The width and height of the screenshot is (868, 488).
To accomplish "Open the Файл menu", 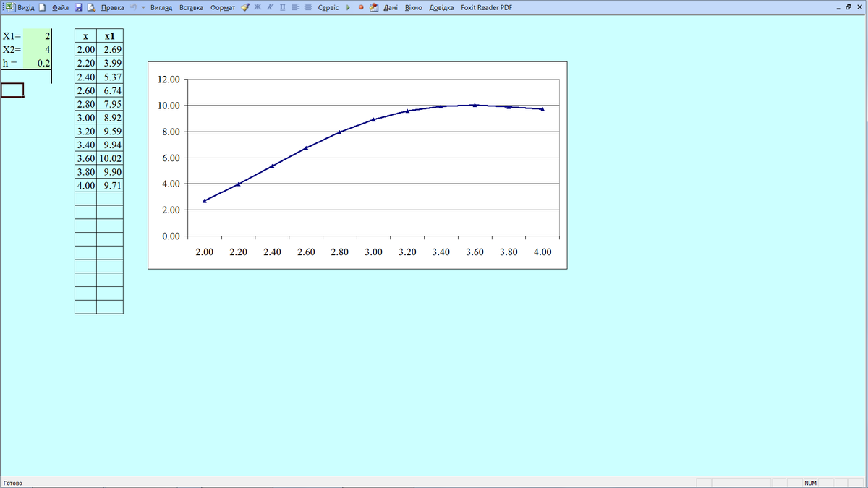I will 61,7.
